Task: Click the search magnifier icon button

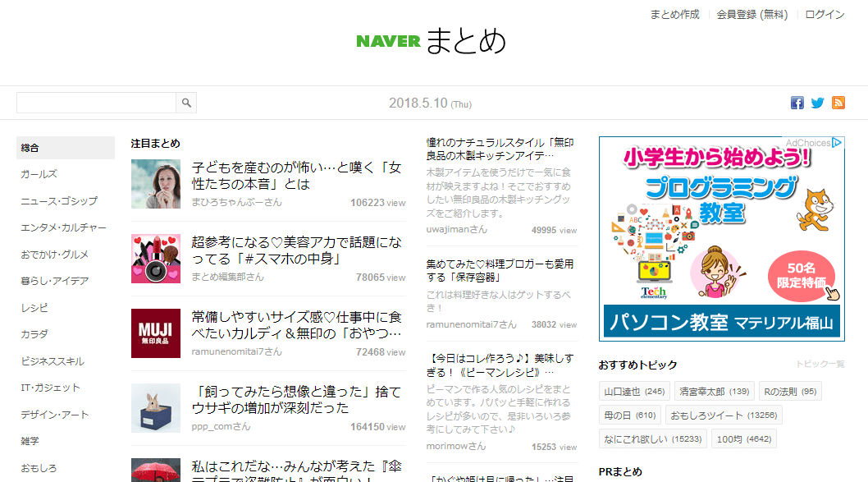Action: tap(186, 103)
